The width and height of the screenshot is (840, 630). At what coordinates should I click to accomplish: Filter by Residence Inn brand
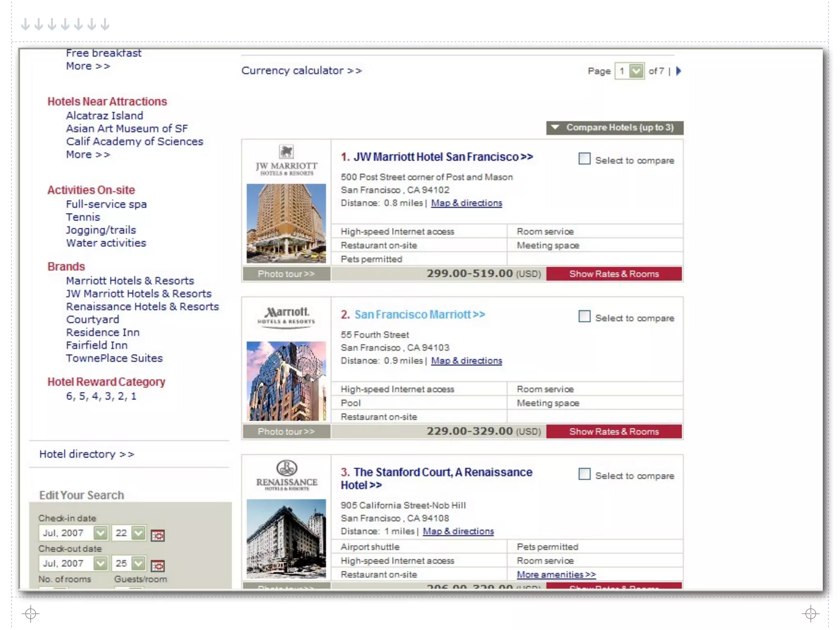tap(103, 332)
